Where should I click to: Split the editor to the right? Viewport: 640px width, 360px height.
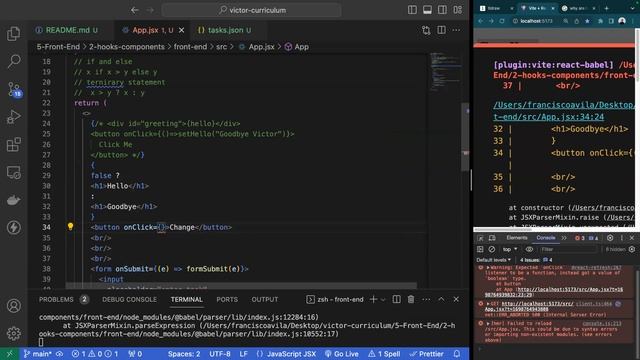click(x=441, y=30)
